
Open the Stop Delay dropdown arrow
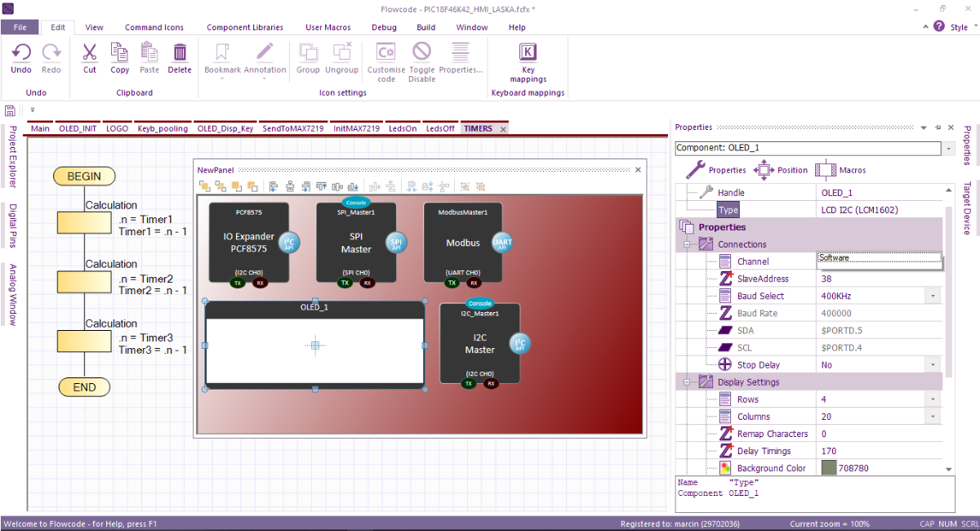[x=933, y=364]
